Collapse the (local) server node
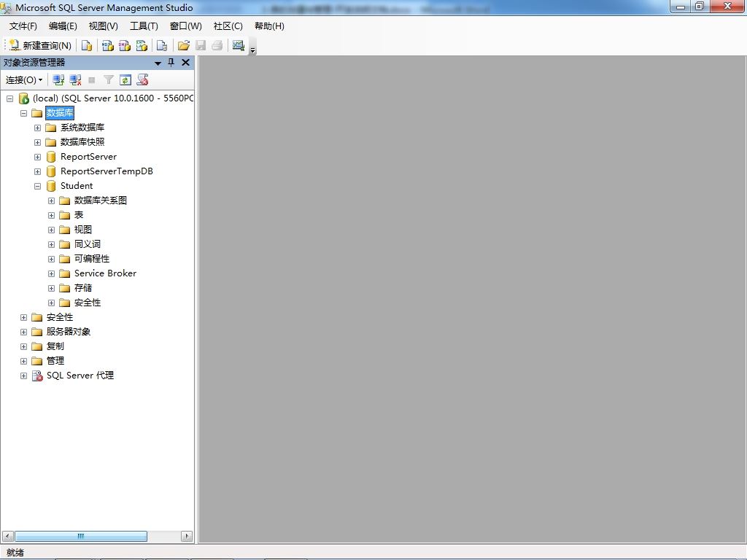 tap(9, 98)
